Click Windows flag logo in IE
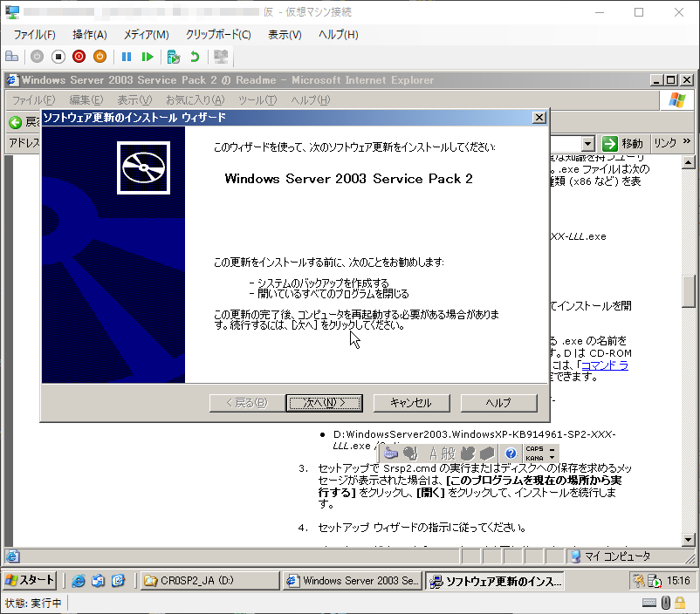This screenshot has width=700, height=614. (676, 100)
